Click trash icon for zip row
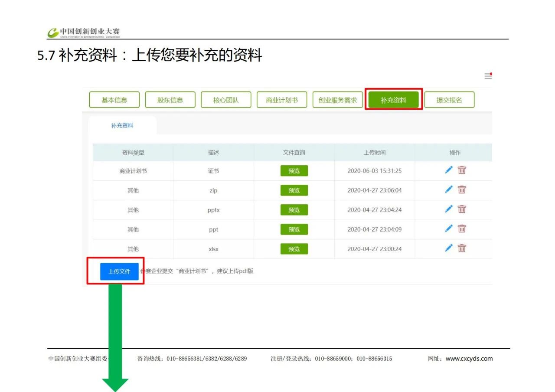Viewport: 555px width, 392px height. pos(462,189)
